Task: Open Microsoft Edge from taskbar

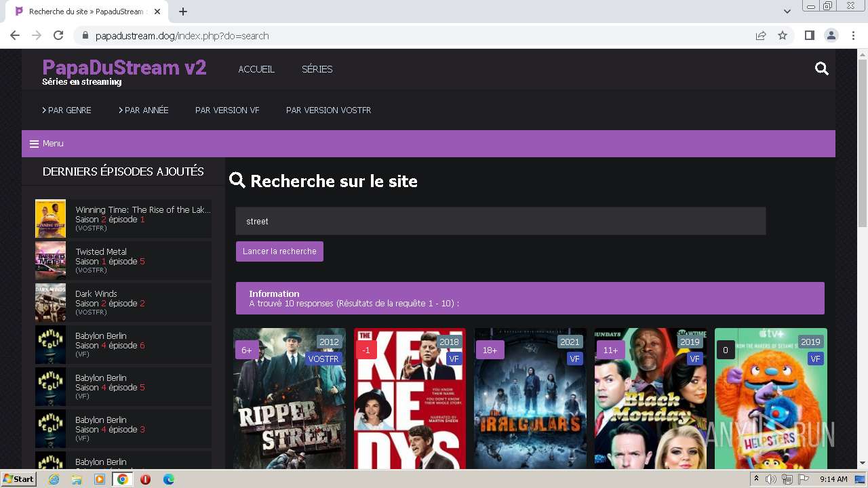Action: (169, 479)
